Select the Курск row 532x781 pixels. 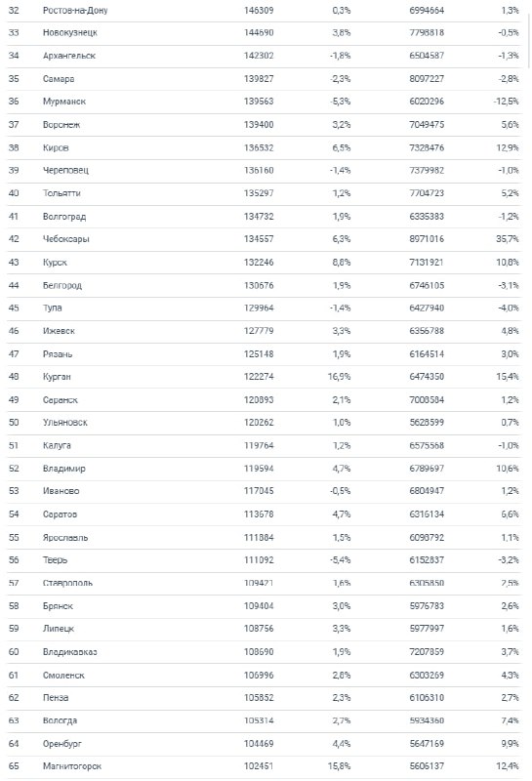[x=264, y=262]
